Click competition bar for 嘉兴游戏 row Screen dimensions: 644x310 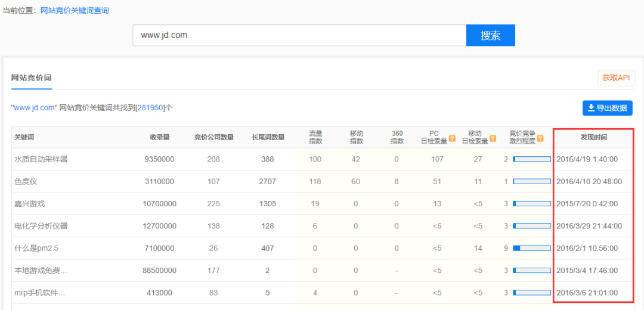click(x=532, y=204)
